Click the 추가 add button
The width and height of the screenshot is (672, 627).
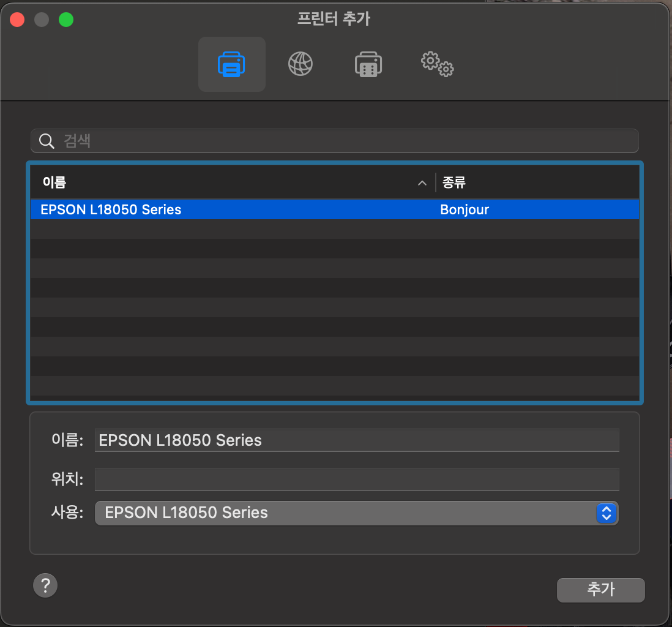(x=600, y=590)
